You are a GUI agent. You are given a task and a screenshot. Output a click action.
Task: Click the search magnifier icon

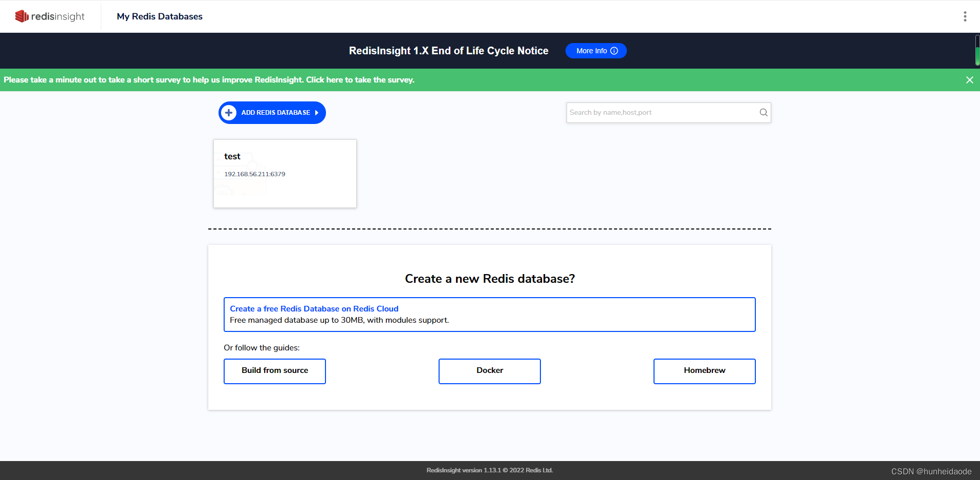coord(763,112)
